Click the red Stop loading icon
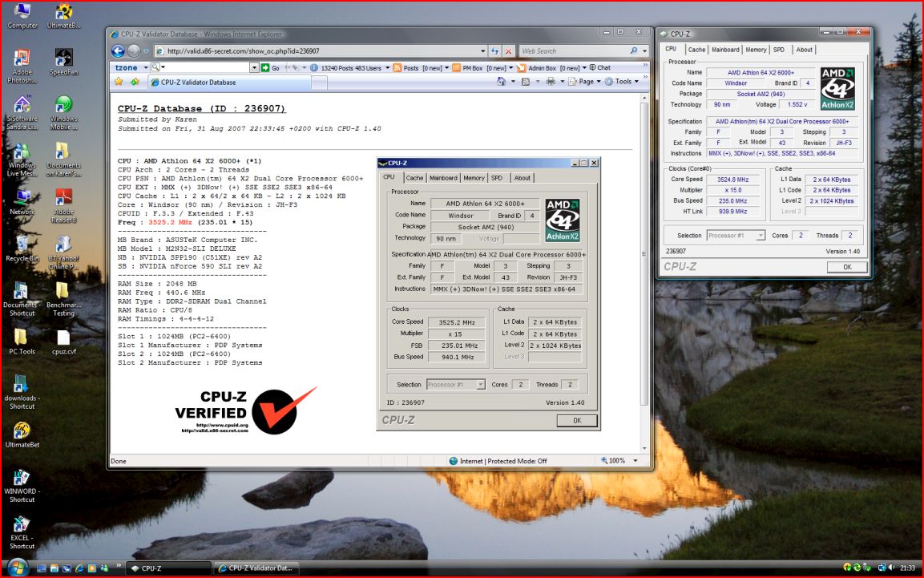The height and width of the screenshot is (578, 924). (508, 51)
